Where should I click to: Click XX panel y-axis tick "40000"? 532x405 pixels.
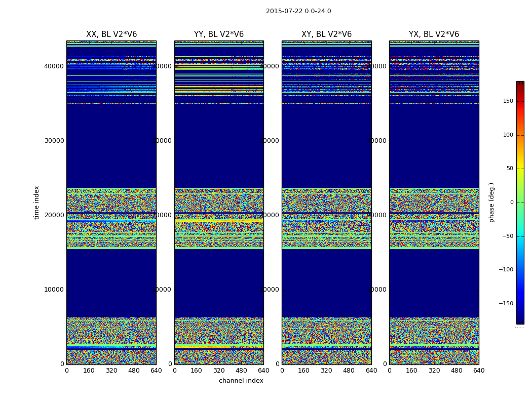point(54,66)
